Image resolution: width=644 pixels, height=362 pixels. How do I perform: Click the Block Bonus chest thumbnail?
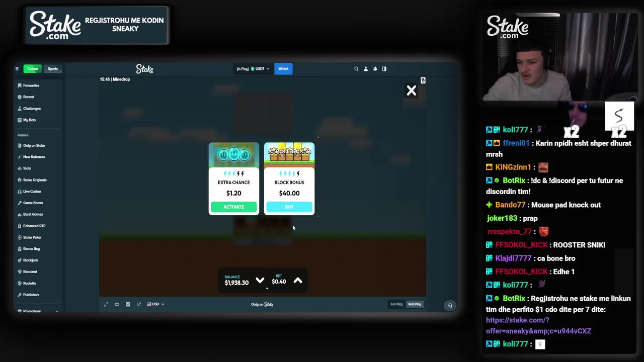pos(289,155)
